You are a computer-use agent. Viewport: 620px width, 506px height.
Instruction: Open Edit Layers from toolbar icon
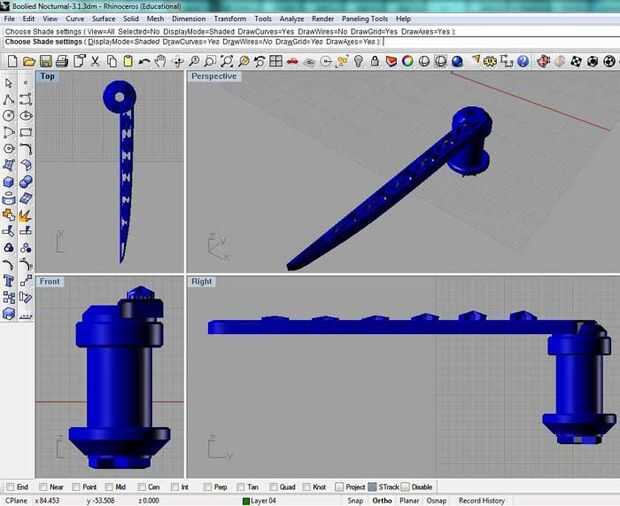[391, 61]
